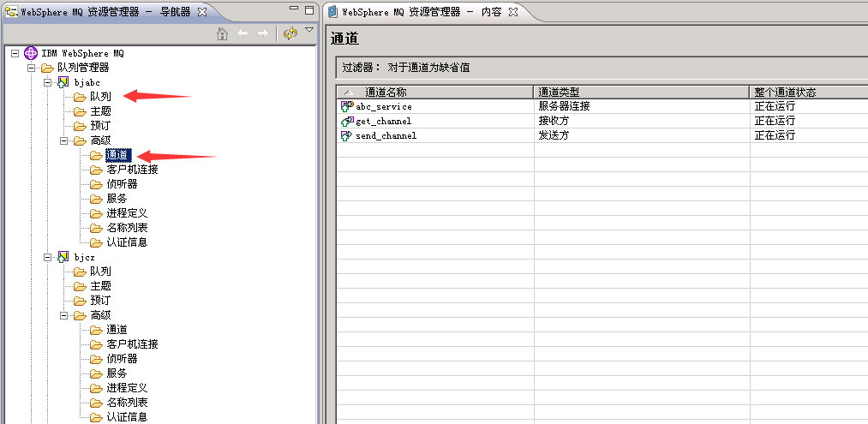Select 主题 under bjabc
The height and width of the screenshot is (424, 868).
[x=101, y=111]
